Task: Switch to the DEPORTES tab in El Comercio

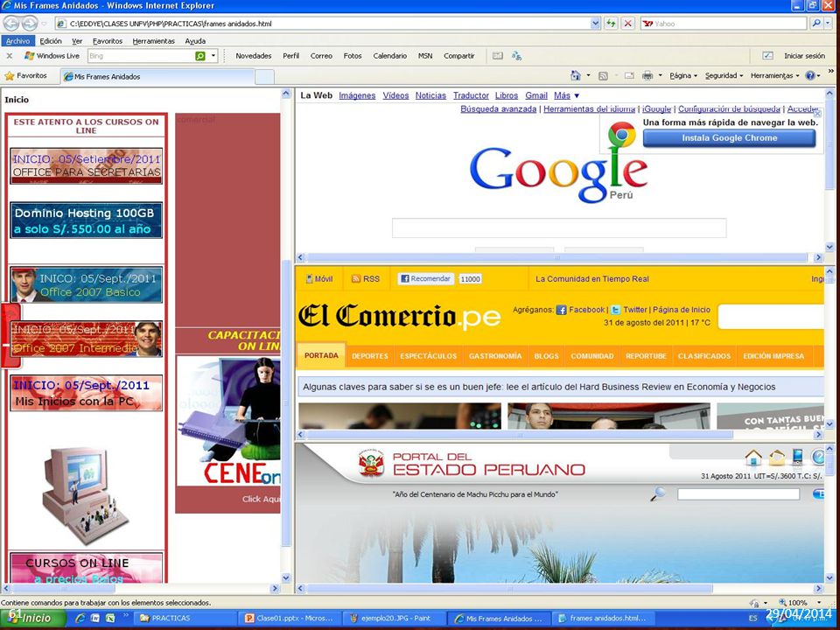Action: pyautogui.click(x=369, y=356)
